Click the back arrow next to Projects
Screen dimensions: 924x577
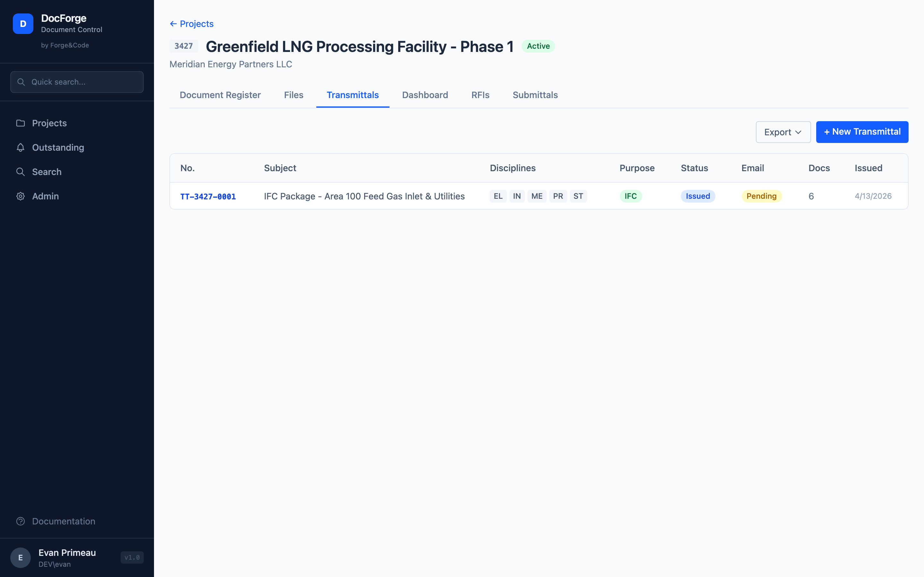click(173, 24)
